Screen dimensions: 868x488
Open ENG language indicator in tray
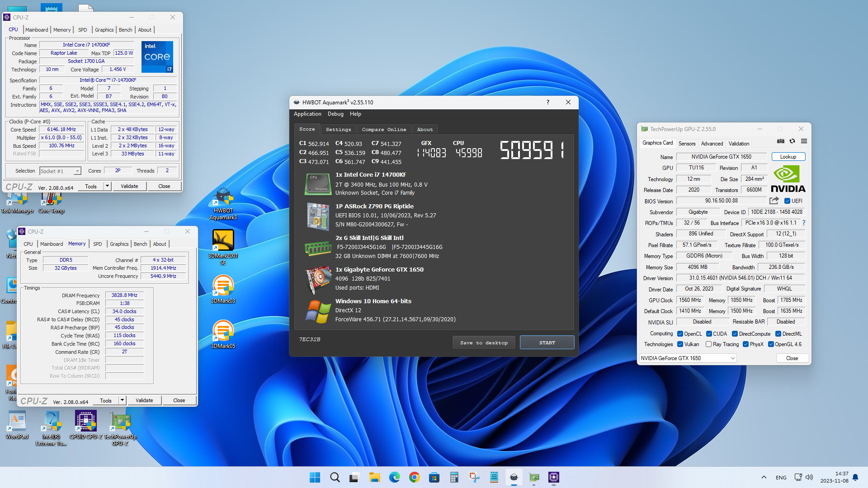click(x=781, y=478)
